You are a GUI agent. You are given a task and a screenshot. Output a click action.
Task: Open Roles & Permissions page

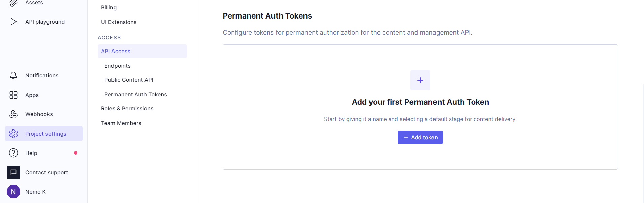(x=127, y=108)
